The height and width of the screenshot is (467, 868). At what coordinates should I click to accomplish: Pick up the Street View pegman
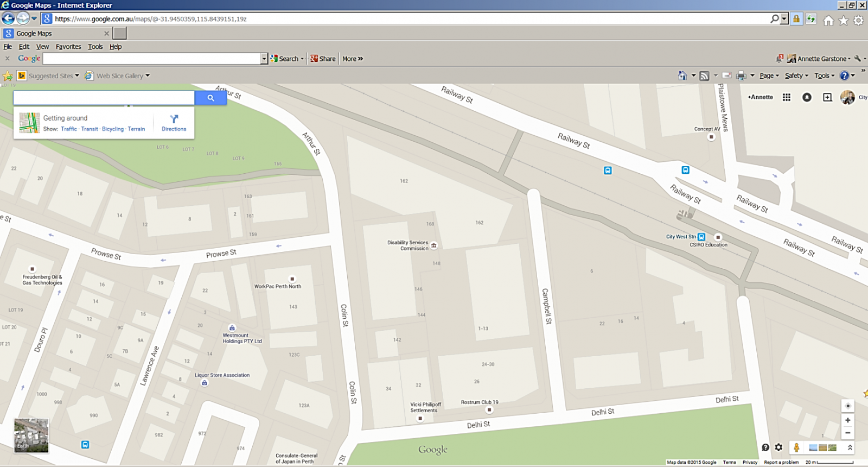click(x=796, y=447)
